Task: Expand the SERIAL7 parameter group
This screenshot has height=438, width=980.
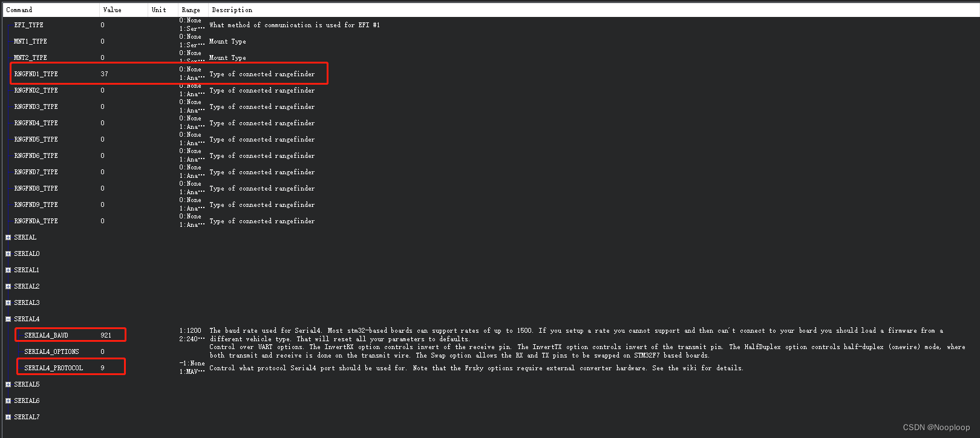Action: pyautogui.click(x=8, y=417)
